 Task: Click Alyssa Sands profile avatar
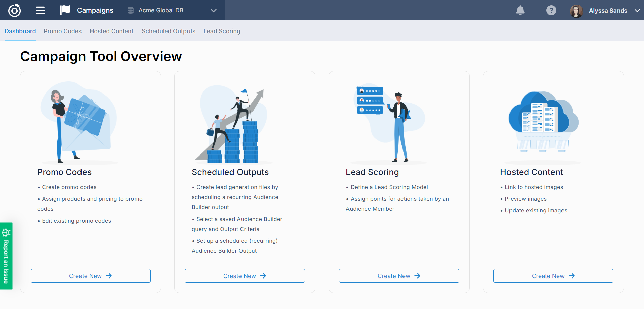pyautogui.click(x=576, y=10)
